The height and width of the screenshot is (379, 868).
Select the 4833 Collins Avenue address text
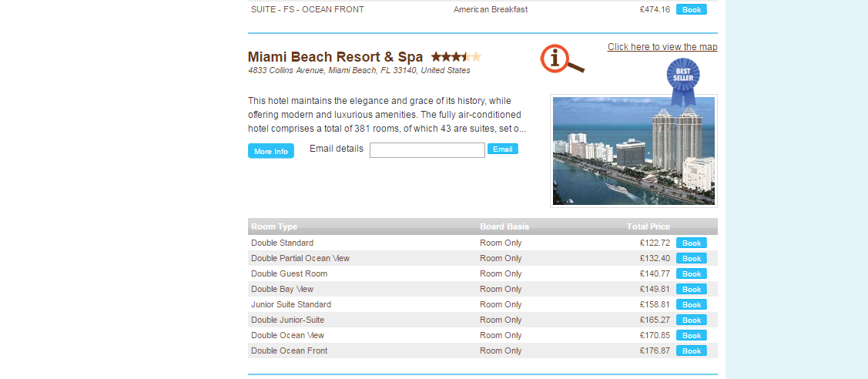359,70
